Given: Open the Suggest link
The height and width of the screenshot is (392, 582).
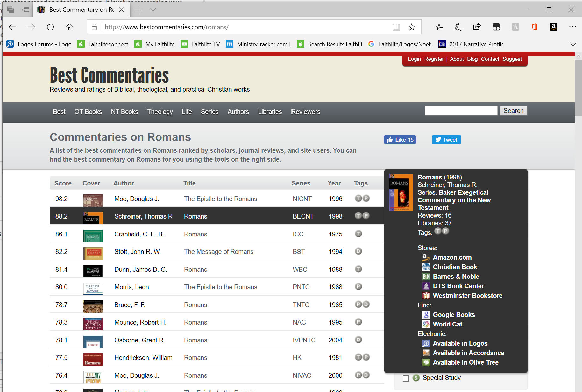Looking at the screenshot, I should 512,59.
